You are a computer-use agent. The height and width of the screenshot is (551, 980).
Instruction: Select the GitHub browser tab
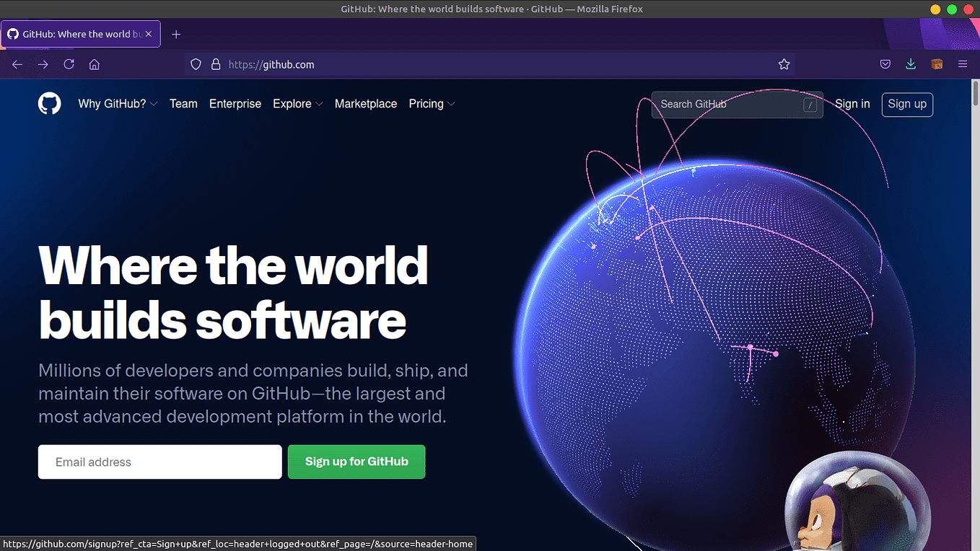81,34
